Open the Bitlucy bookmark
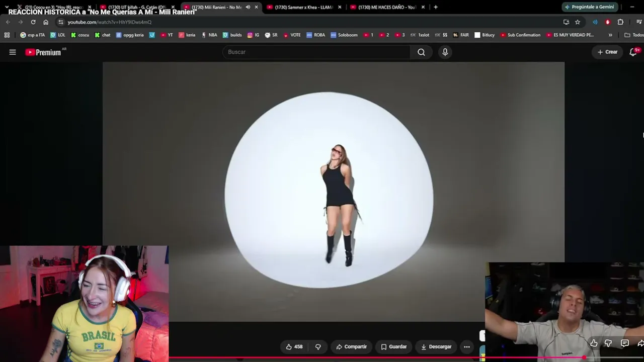 (485, 35)
